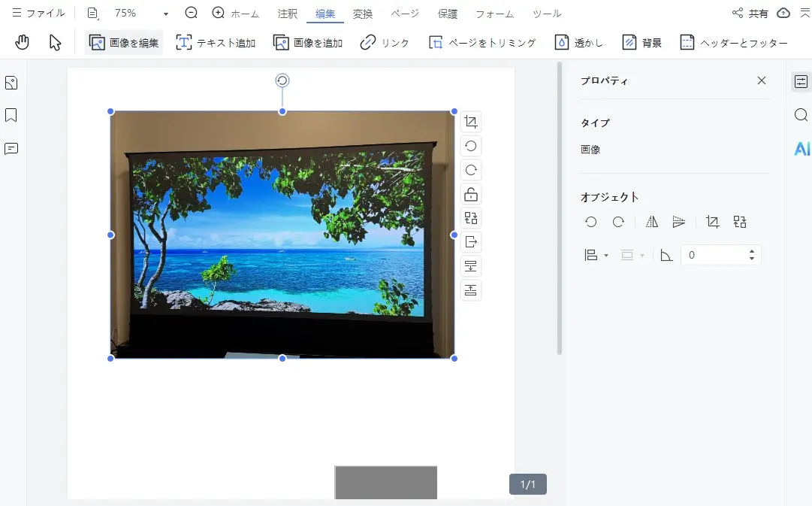Increase rotation angle using the stepper arrows
Viewport: 812px width, 506px height.
click(751, 251)
